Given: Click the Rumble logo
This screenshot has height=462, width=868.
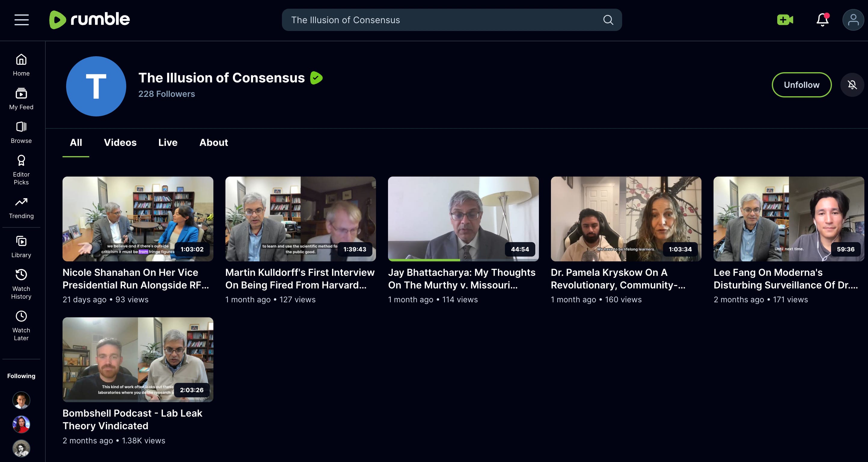Looking at the screenshot, I should pyautogui.click(x=90, y=20).
